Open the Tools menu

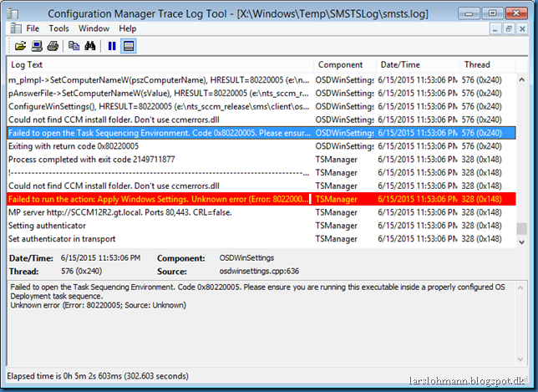pos(58,28)
